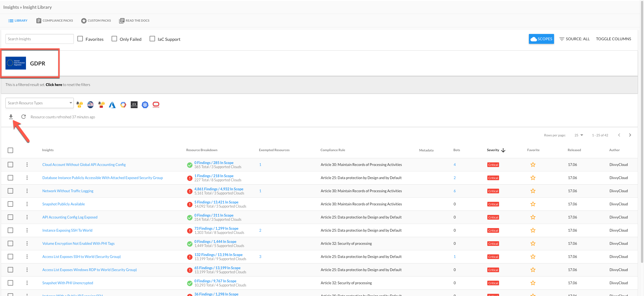Image resolution: width=644 pixels, height=296 pixels.
Task: Select the API Accounting Config Log Exposed row checkbox
Action: point(10,217)
